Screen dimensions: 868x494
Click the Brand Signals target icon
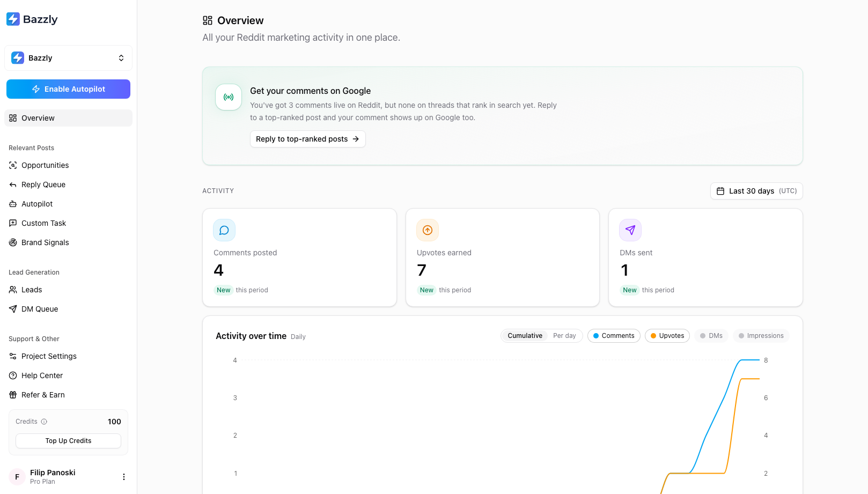[x=13, y=242]
